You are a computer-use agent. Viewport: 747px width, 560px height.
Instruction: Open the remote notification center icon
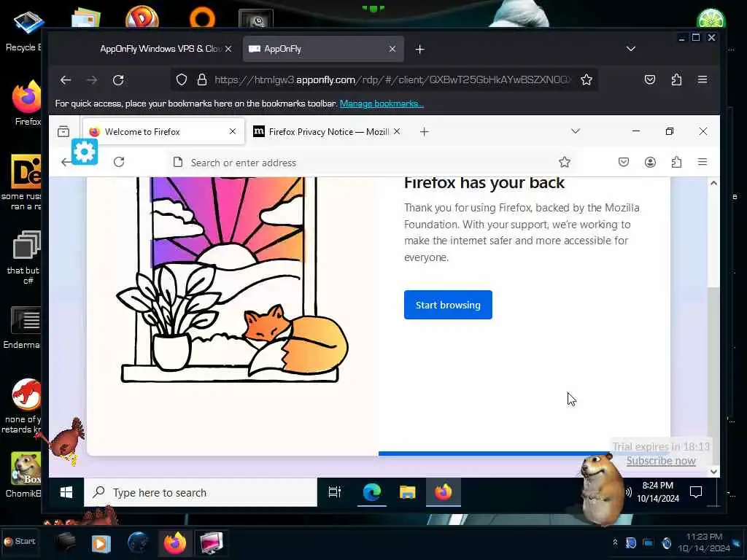click(x=696, y=492)
